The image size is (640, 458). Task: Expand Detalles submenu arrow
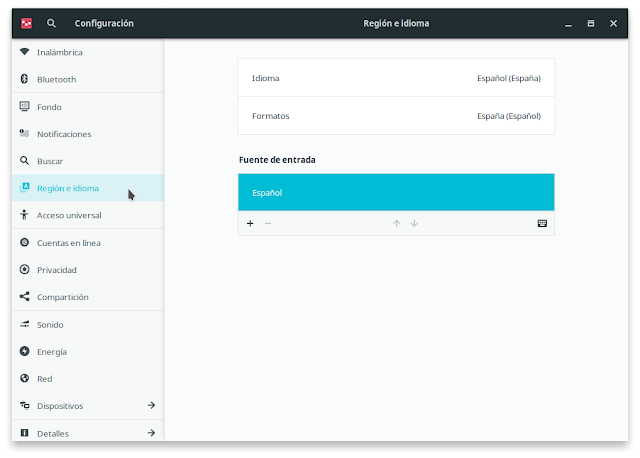tap(151, 433)
